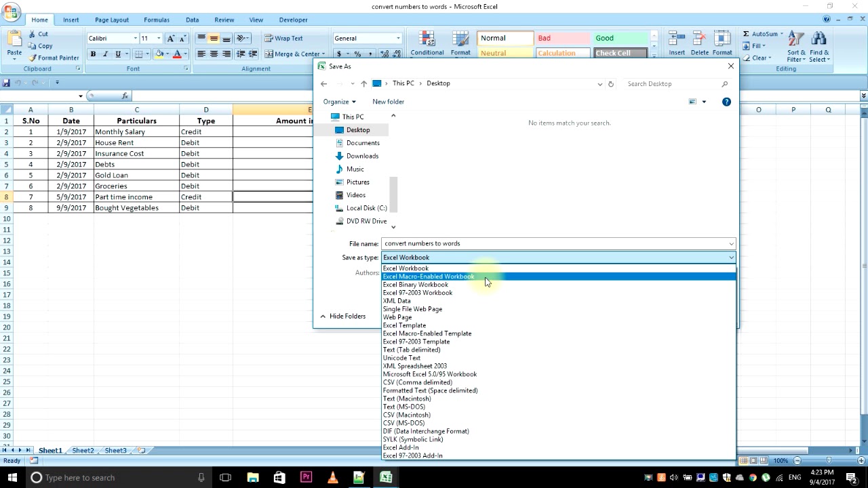Click the function fx icon in formula bar
This screenshot has width=868, height=488.
coord(125,96)
